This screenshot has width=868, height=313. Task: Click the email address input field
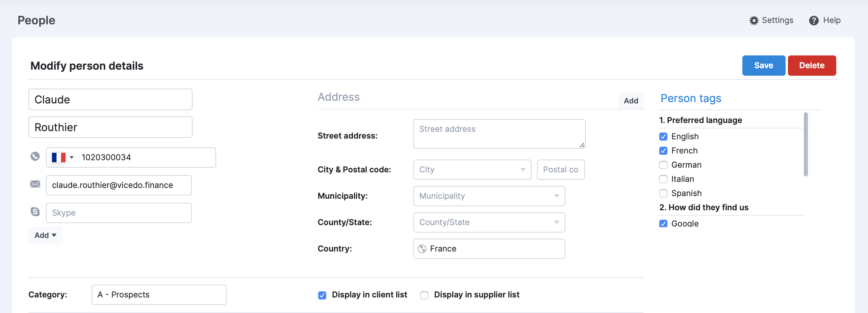click(119, 185)
